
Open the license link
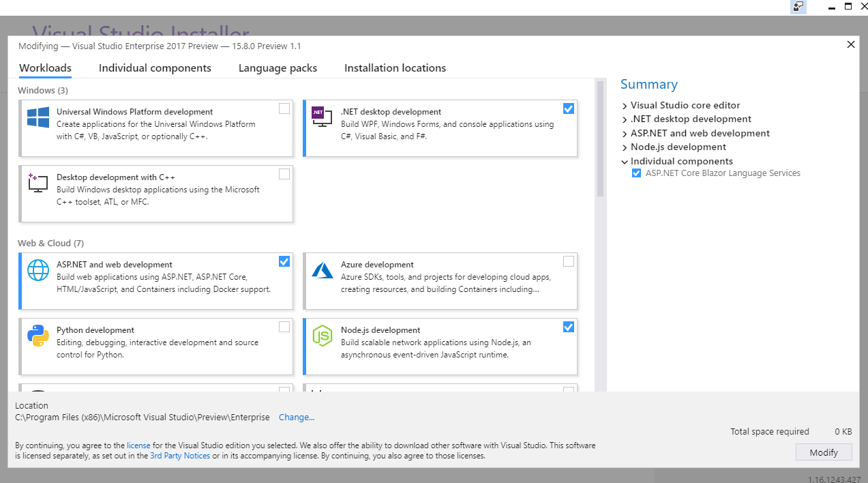coord(138,445)
